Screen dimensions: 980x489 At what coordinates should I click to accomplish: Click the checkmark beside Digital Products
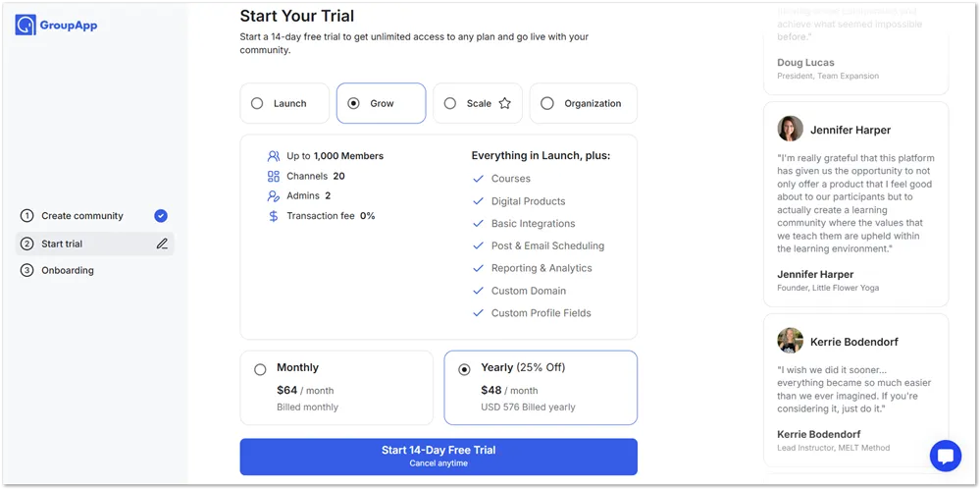[x=478, y=201]
